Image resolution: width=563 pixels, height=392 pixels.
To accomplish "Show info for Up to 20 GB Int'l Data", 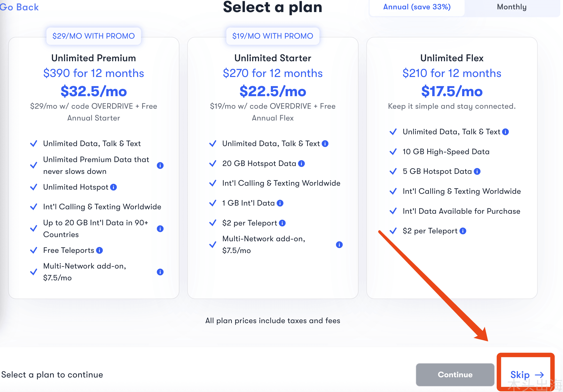I will [x=160, y=229].
